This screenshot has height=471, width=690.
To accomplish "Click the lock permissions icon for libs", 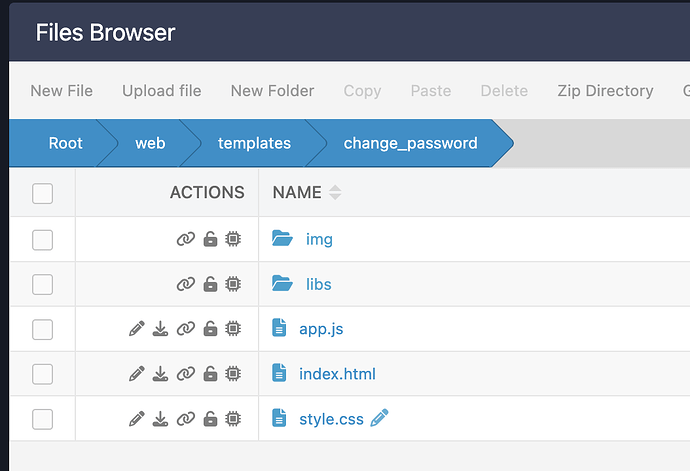I will click(x=210, y=284).
